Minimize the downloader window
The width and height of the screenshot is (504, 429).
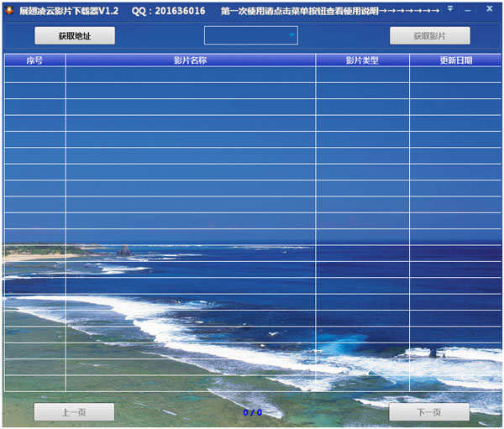(x=470, y=8)
